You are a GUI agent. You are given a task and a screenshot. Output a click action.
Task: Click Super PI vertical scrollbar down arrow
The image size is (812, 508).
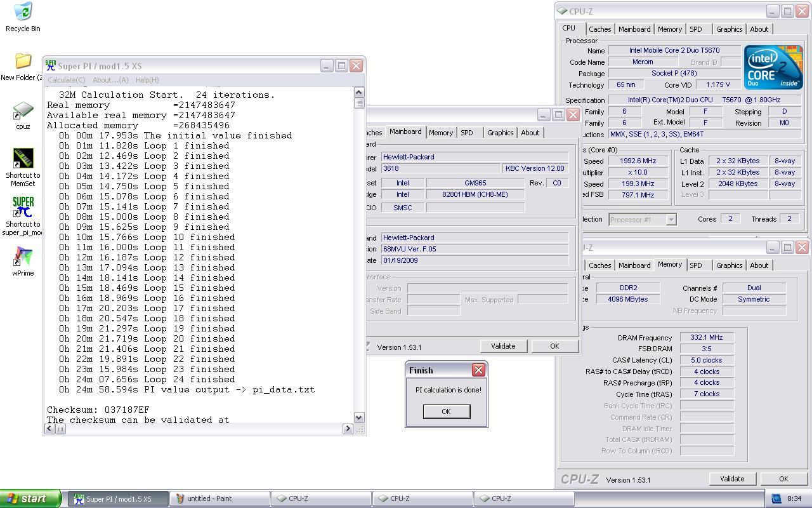pos(359,417)
